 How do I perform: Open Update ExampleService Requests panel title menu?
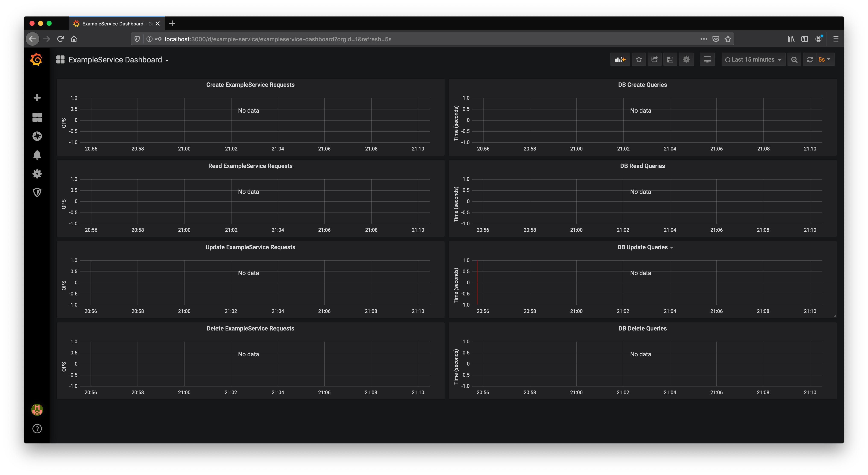(250, 247)
